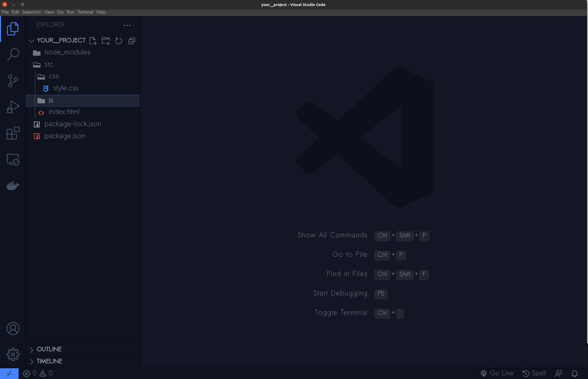Screen dimensions: 588x379
Task: Maximize the VS Code window
Action: pos(22,4)
